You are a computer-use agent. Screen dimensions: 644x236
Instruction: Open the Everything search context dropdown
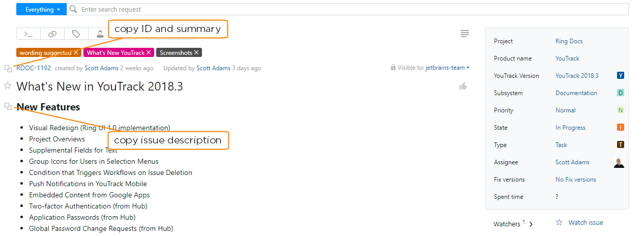pos(43,9)
